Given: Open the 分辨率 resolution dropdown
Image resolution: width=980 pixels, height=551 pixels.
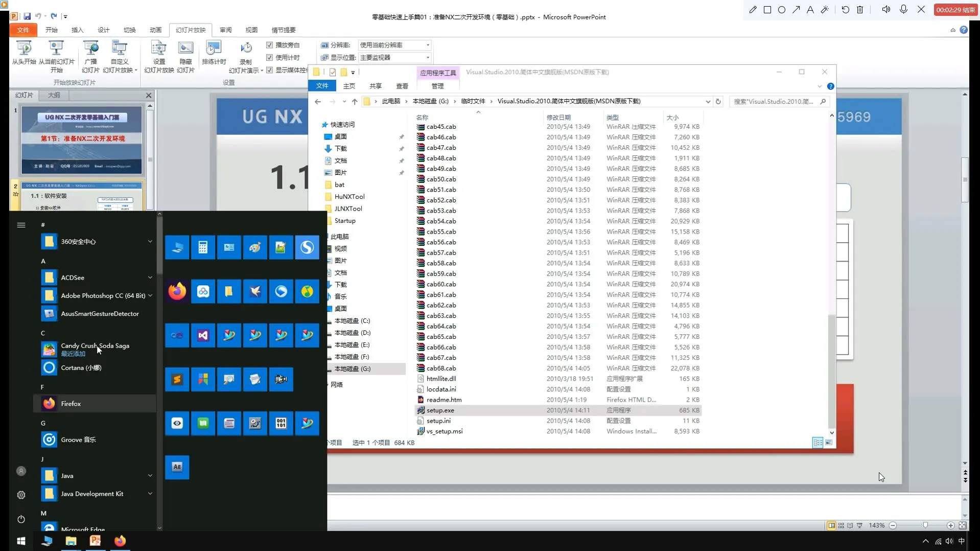Looking at the screenshot, I should pyautogui.click(x=427, y=45).
